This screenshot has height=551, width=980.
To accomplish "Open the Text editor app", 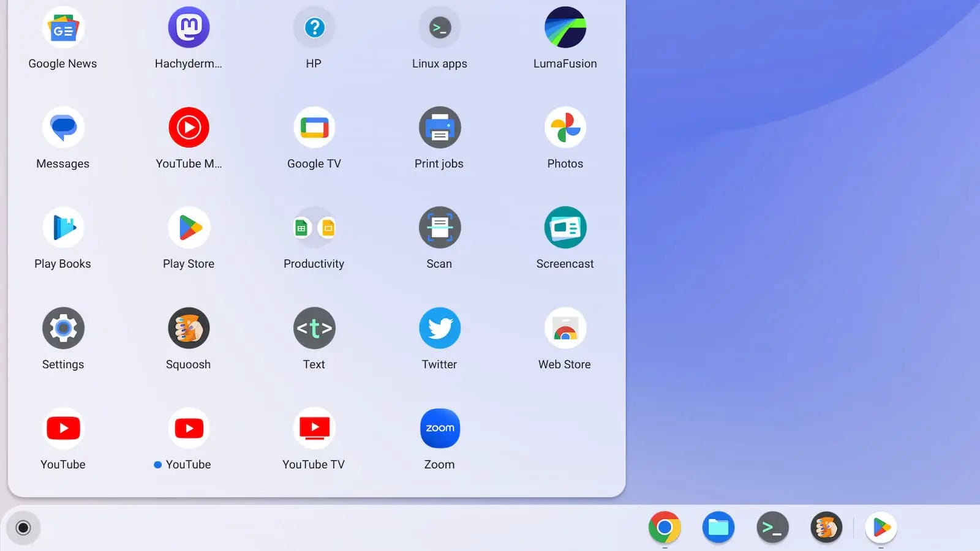I will (x=314, y=328).
